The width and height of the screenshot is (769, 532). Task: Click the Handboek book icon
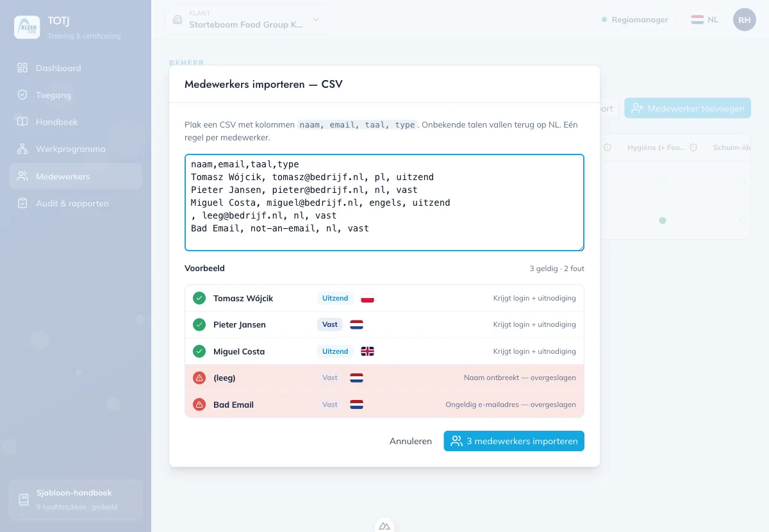(22, 122)
